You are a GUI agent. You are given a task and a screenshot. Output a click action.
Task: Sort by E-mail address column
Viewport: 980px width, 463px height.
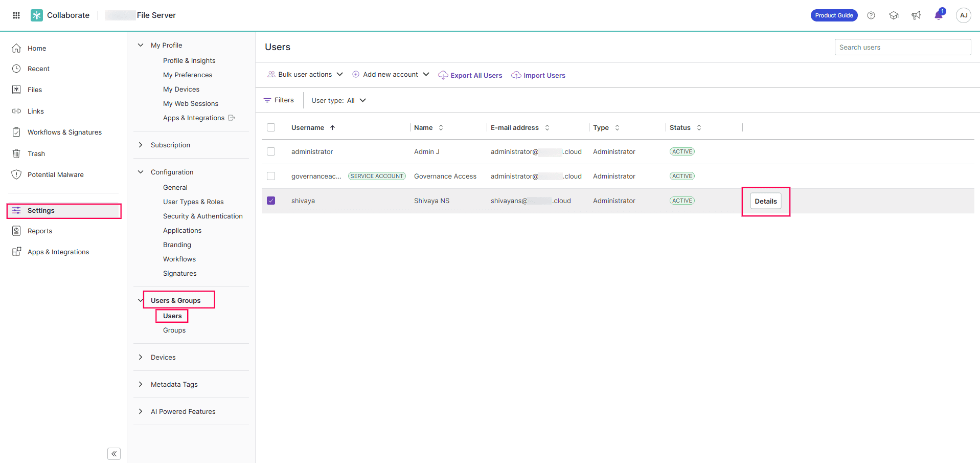(520, 127)
